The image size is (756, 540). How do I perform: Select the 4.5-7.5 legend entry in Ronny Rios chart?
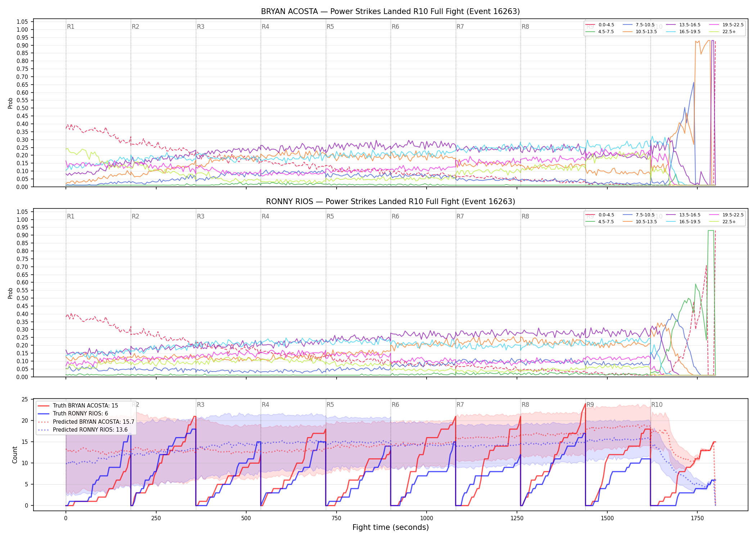[x=600, y=222]
